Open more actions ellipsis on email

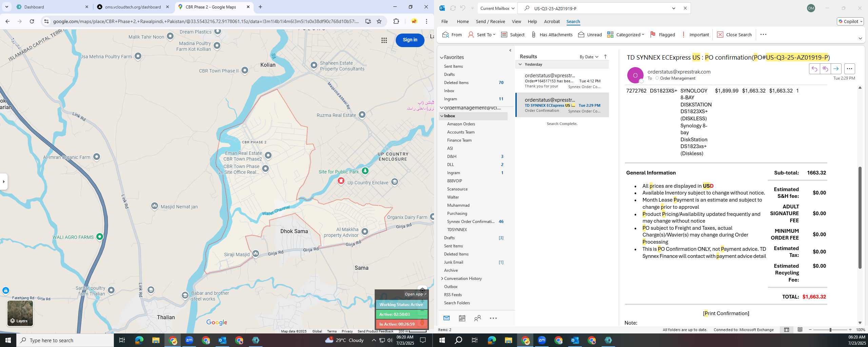(x=849, y=69)
